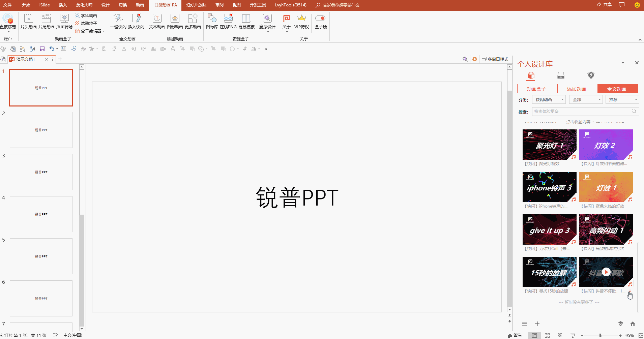Click the zoom out minus button
This screenshot has height=339, width=644.
[x=582, y=336]
